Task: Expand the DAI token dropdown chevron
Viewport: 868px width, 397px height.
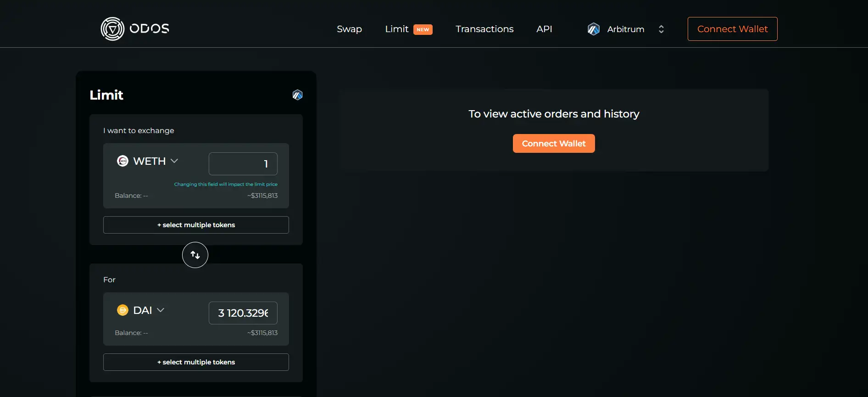Action: point(161,310)
